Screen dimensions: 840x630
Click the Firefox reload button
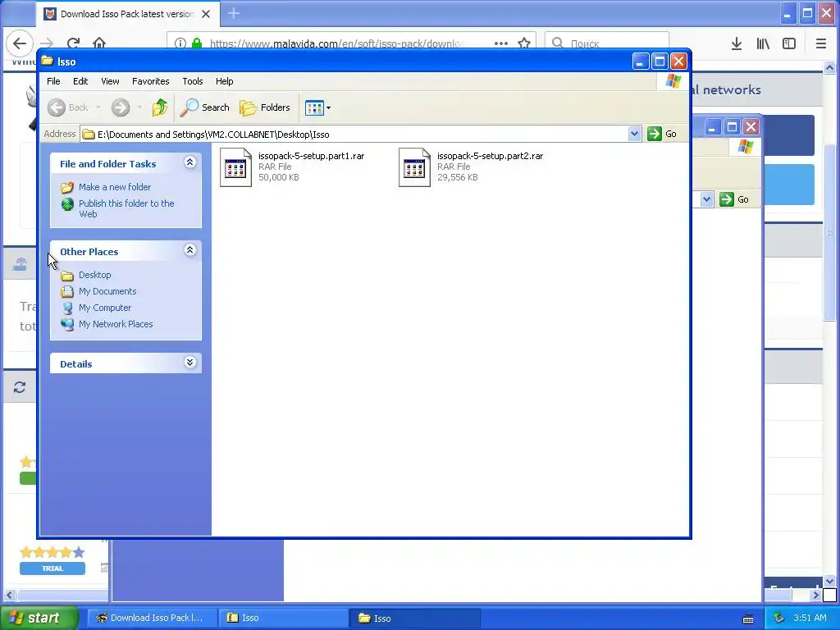click(73, 43)
